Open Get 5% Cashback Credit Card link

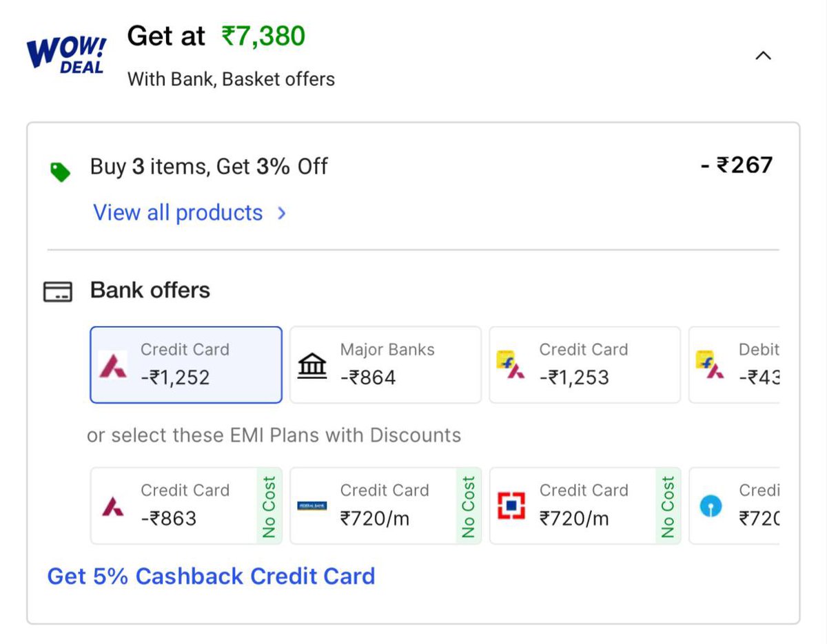pyautogui.click(x=211, y=576)
